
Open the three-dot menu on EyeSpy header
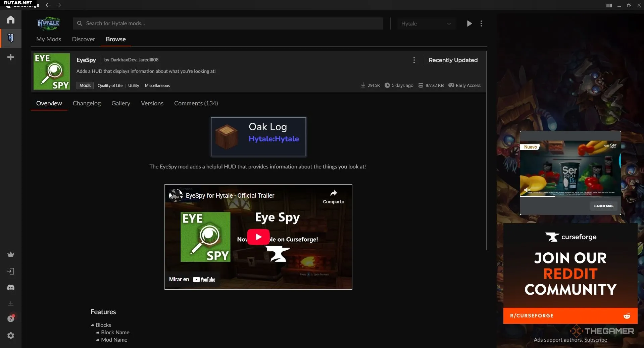point(414,60)
